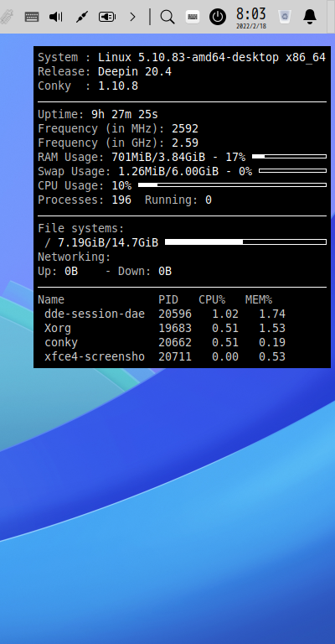Click the swap text '1.26MiB/6.00GiB - 0%'
This screenshot has width=335, height=644.
pos(185,171)
